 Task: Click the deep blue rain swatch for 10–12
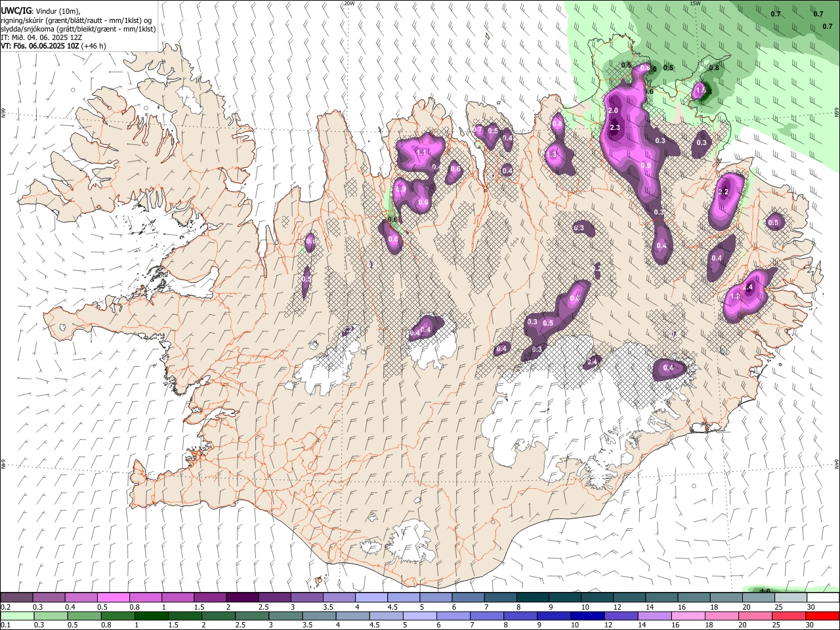click(587, 616)
